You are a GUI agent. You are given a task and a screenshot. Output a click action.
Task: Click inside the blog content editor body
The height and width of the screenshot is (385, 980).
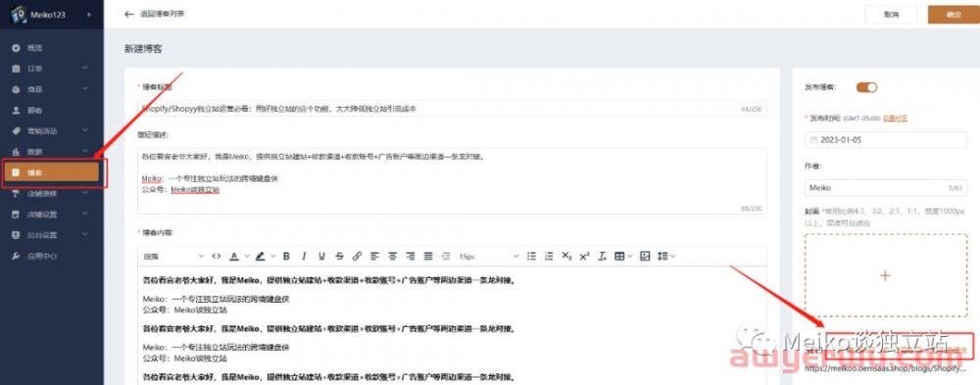[x=452, y=325]
